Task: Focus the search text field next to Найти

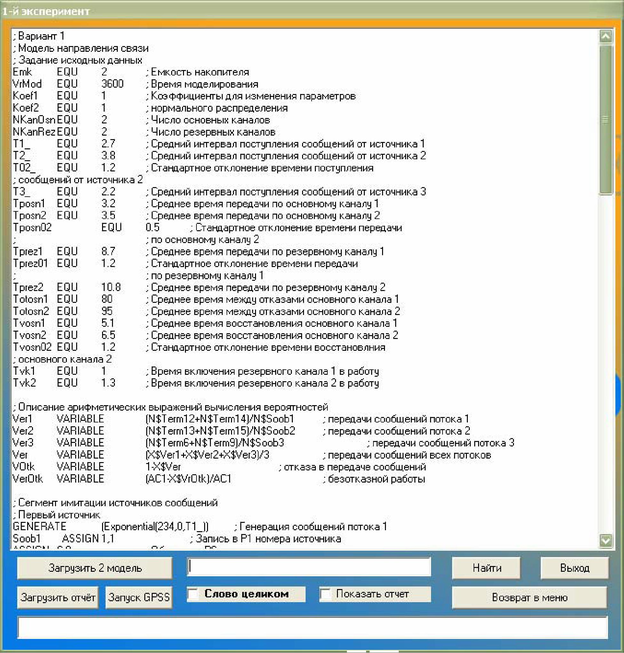Action: (309, 567)
